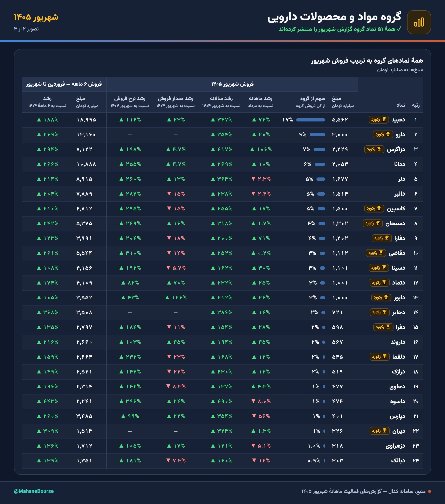
Task: Click the trophy record badge beside دارو
Action: point(383,134)
